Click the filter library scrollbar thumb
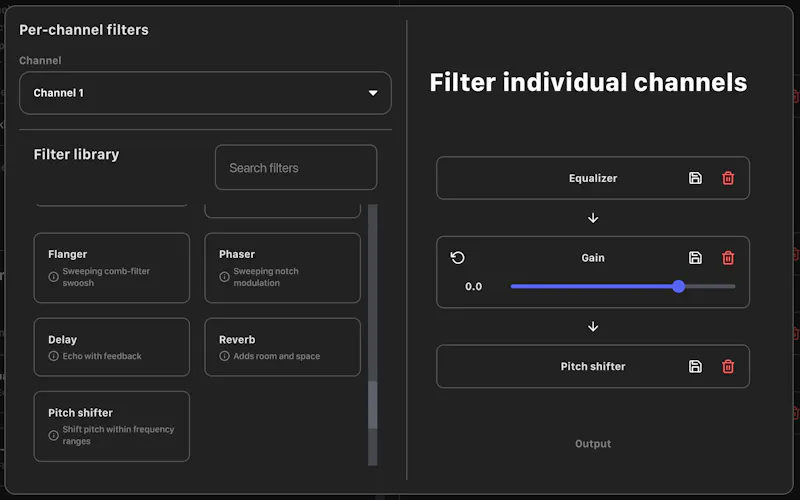 click(x=373, y=405)
